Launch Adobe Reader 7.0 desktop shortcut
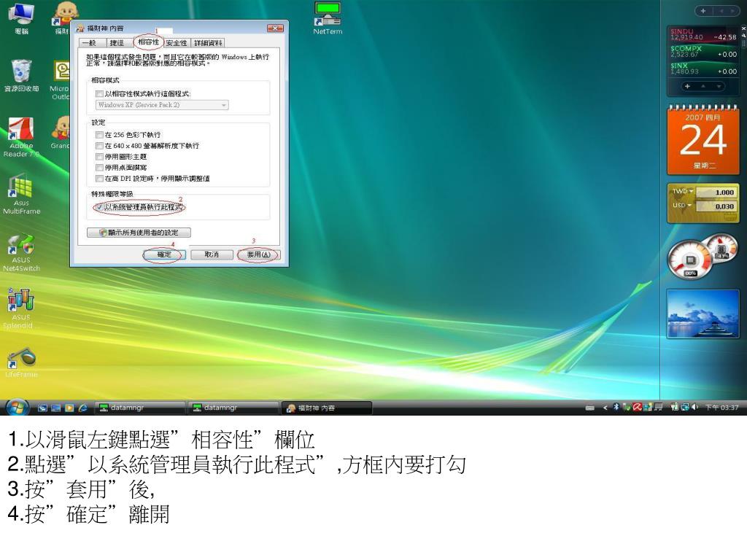The image size is (747, 560). (x=21, y=137)
